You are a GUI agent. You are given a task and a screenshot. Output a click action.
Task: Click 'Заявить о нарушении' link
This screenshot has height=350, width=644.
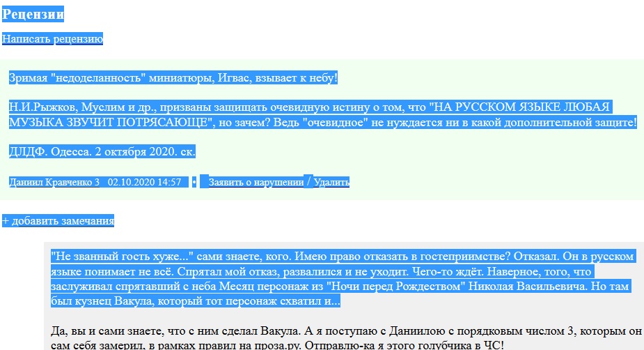(x=256, y=182)
